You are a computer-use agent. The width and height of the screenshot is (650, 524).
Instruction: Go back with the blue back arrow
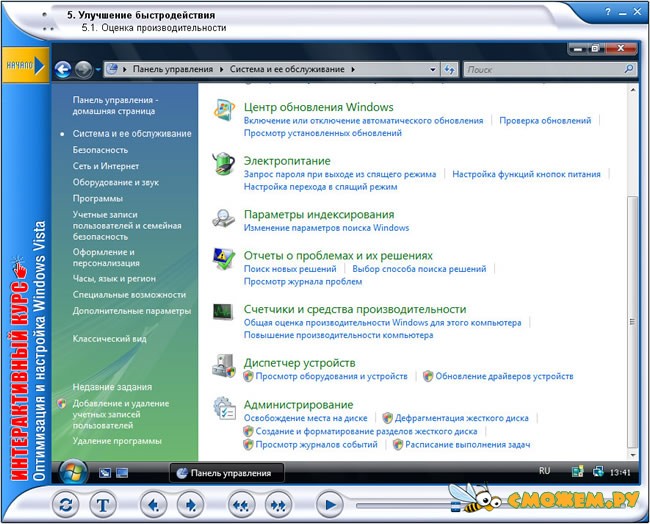[x=63, y=70]
